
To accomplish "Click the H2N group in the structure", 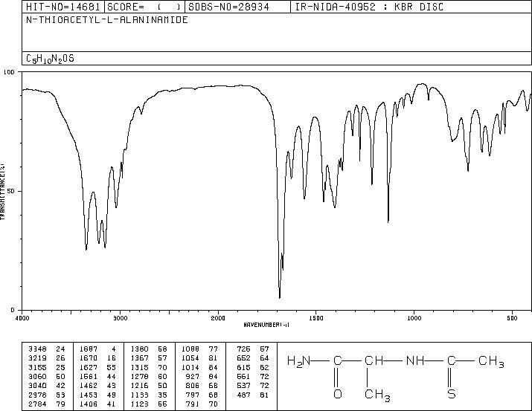I will click(x=298, y=362).
